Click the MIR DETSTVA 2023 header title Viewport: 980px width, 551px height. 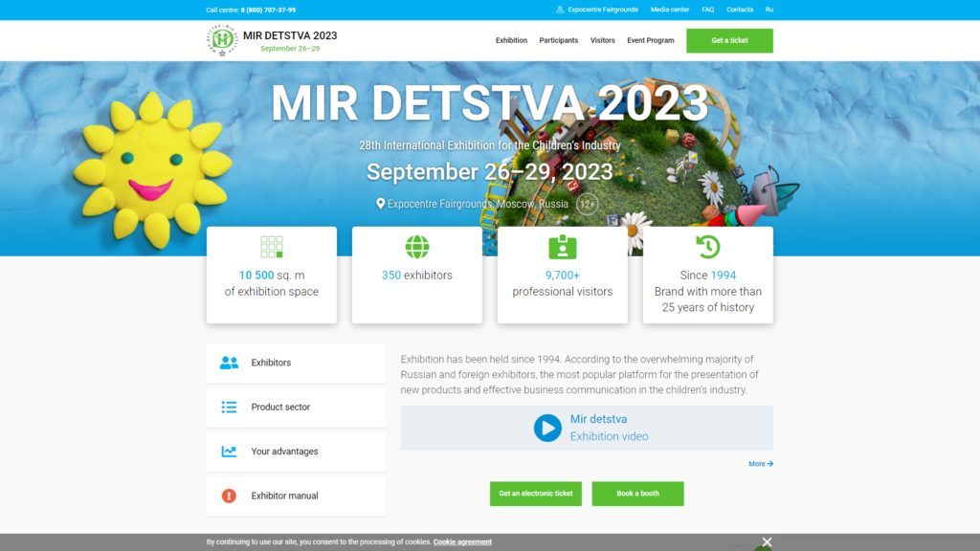coord(290,35)
